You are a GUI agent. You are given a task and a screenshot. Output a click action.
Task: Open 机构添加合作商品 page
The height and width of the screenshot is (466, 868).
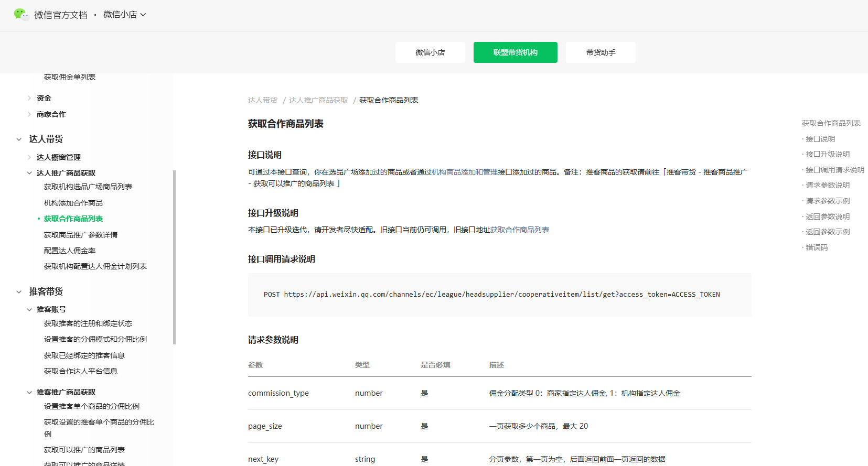click(x=73, y=203)
